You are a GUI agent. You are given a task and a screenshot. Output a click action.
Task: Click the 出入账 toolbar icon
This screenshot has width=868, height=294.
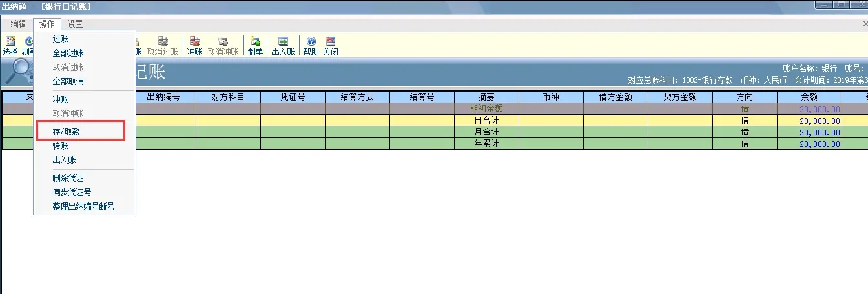283,46
